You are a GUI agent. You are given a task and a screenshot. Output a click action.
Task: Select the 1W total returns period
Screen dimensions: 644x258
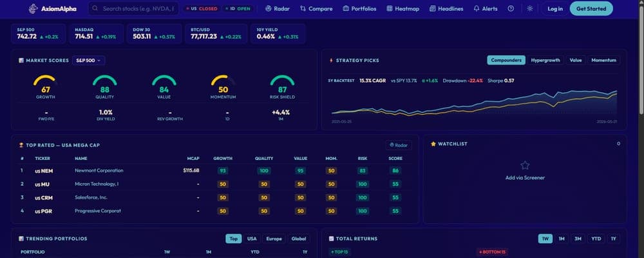click(x=545, y=239)
